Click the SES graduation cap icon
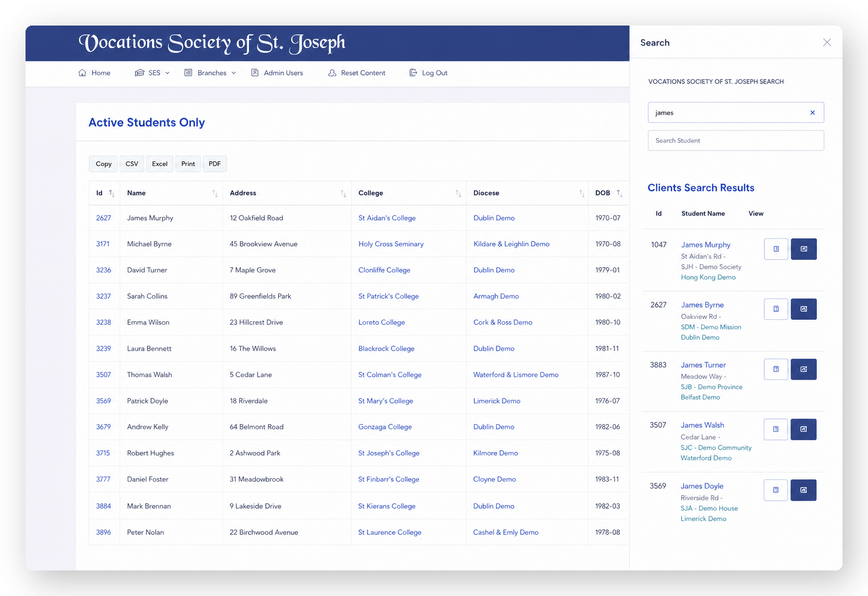868x596 pixels. pos(139,73)
